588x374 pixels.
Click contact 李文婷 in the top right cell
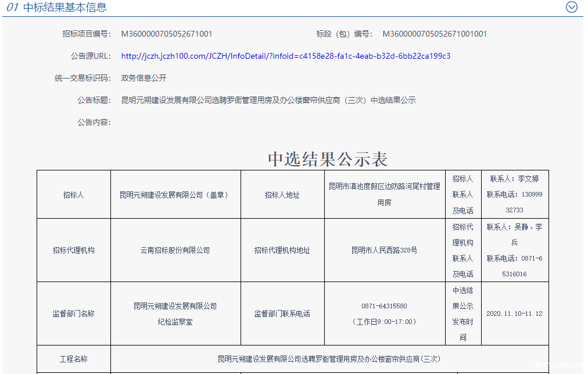[515, 179]
